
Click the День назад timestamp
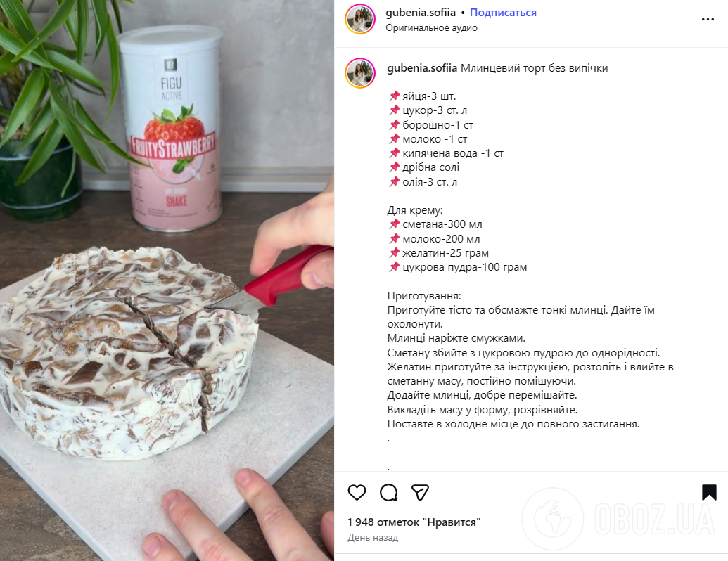[x=373, y=537]
